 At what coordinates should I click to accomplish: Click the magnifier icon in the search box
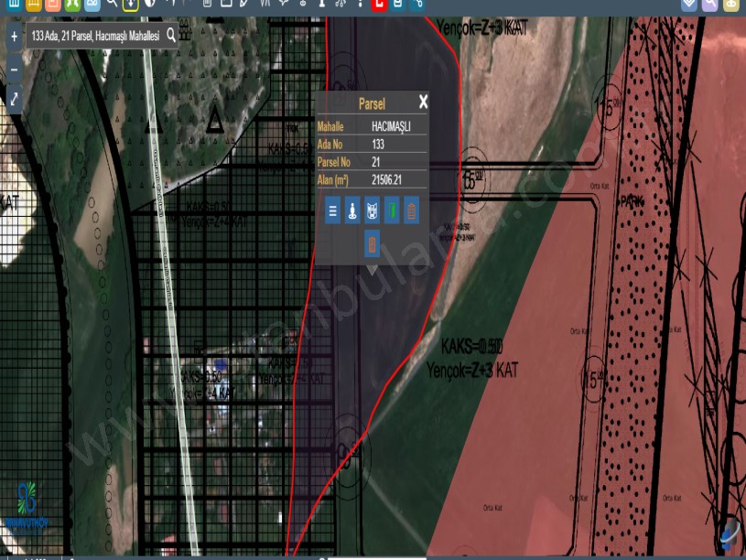coord(171,37)
